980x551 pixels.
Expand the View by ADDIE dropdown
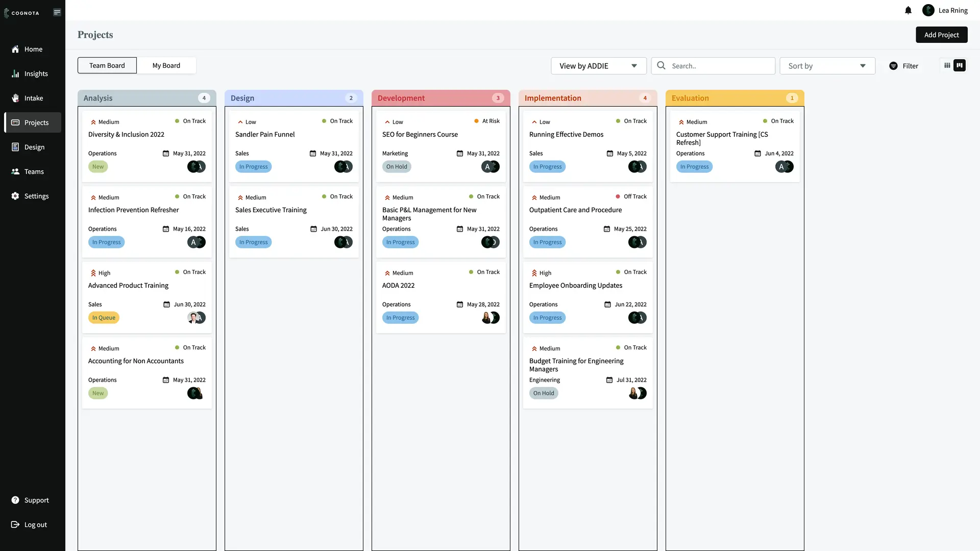click(598, 66)
